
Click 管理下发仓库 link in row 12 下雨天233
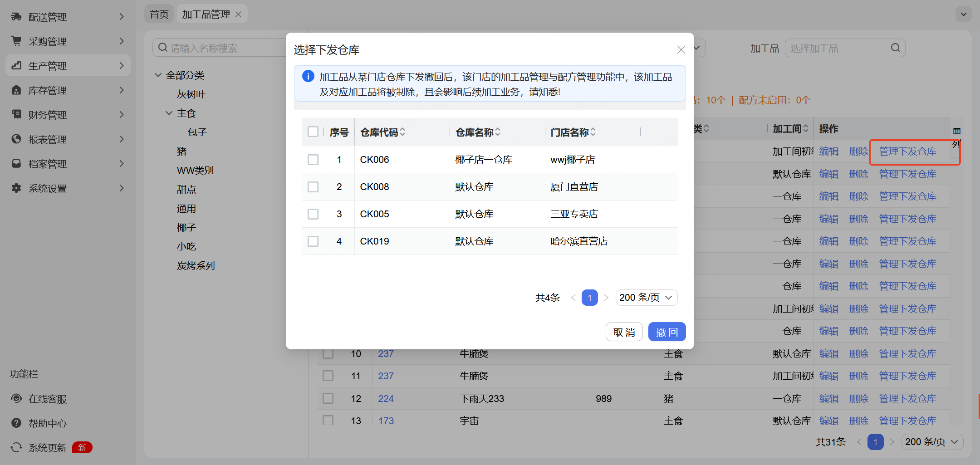[908, 398]
